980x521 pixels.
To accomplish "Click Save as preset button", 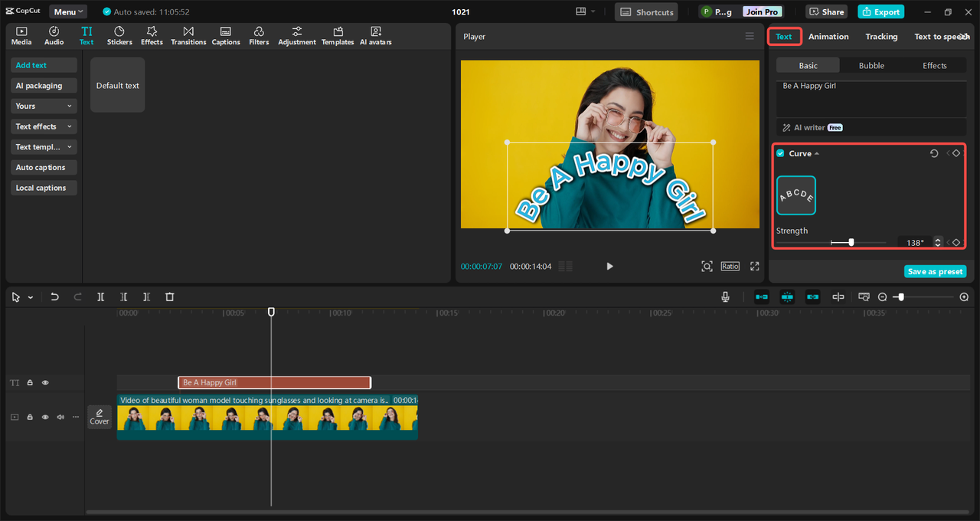I will coord(935,271).
